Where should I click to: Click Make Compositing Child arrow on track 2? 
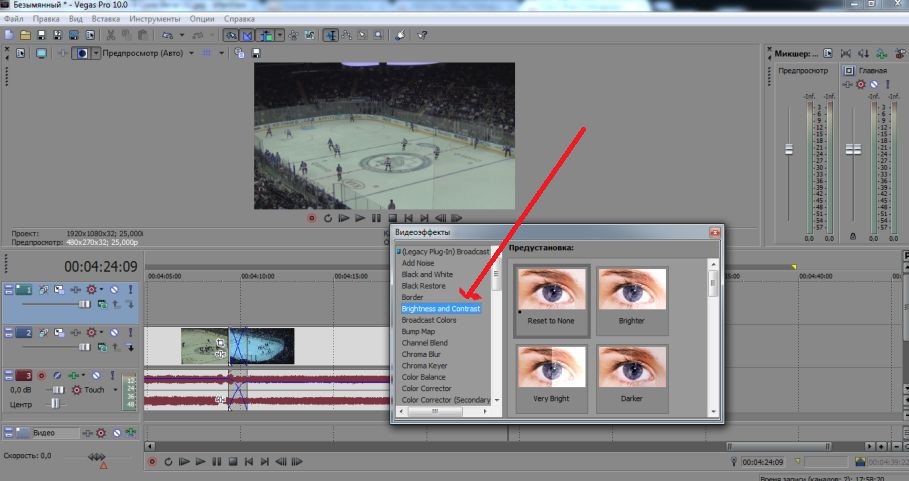130,347
